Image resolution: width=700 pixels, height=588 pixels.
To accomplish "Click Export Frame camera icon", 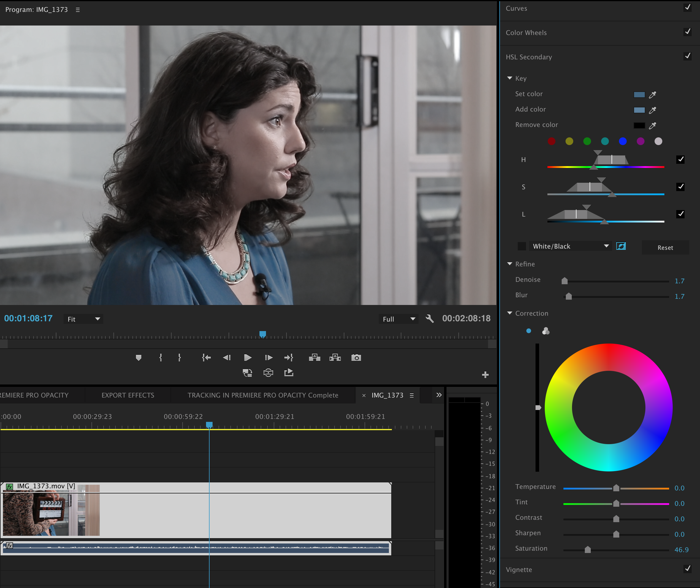I will 356,358.
